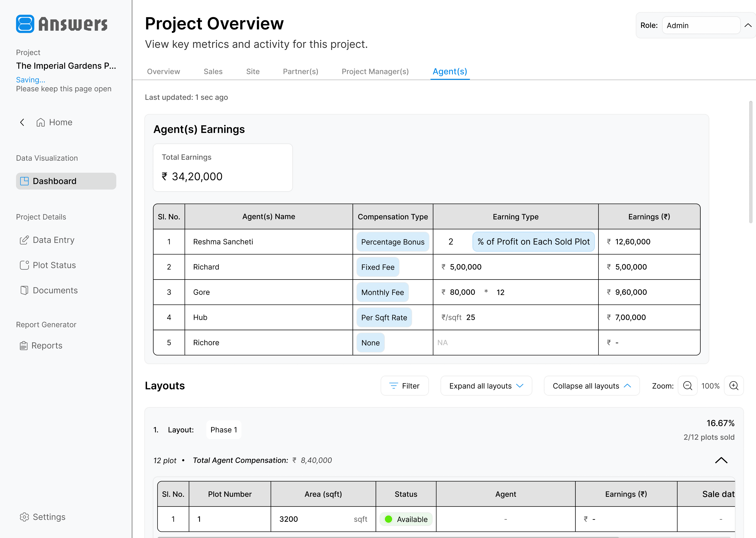The height and width of the screenshot is (538, 756).
Task: Click the agent name Richore
Action: click(206, 343)
